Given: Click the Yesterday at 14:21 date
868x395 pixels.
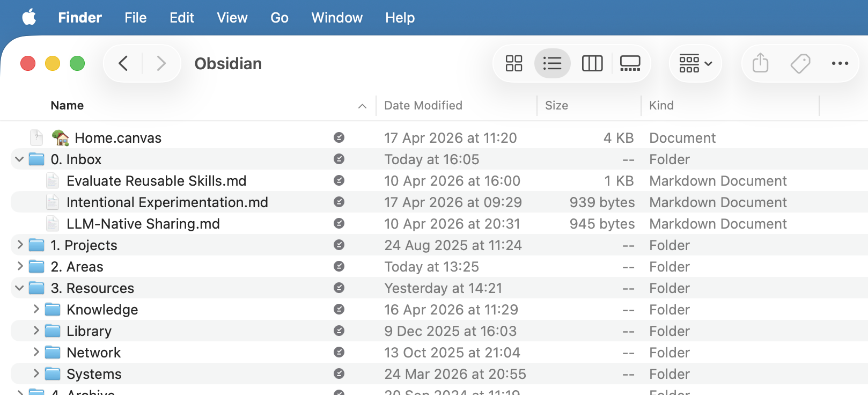Looking at the screenshot, I should [x=443, y=288].
